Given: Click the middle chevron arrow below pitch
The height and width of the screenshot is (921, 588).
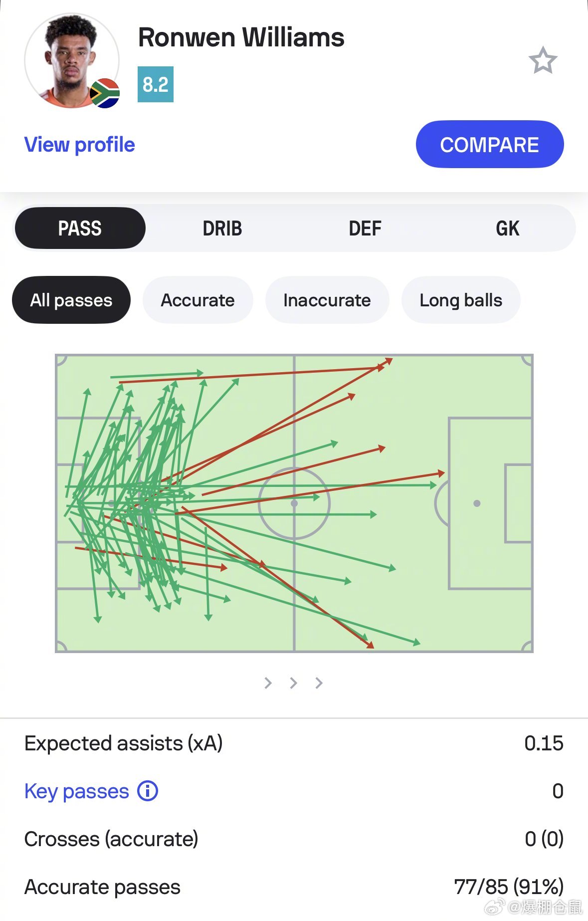Looking at the screenshot, I should click(293, 683).
